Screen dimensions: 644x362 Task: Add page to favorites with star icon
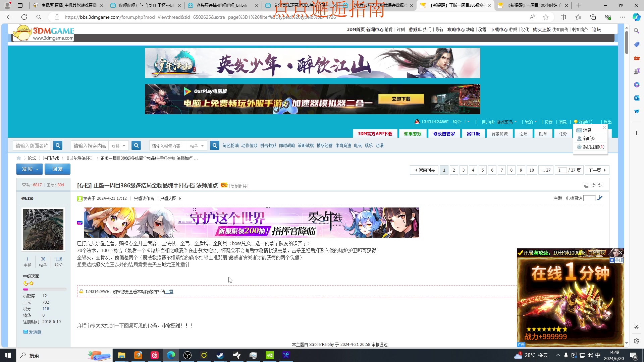(546, 17)
